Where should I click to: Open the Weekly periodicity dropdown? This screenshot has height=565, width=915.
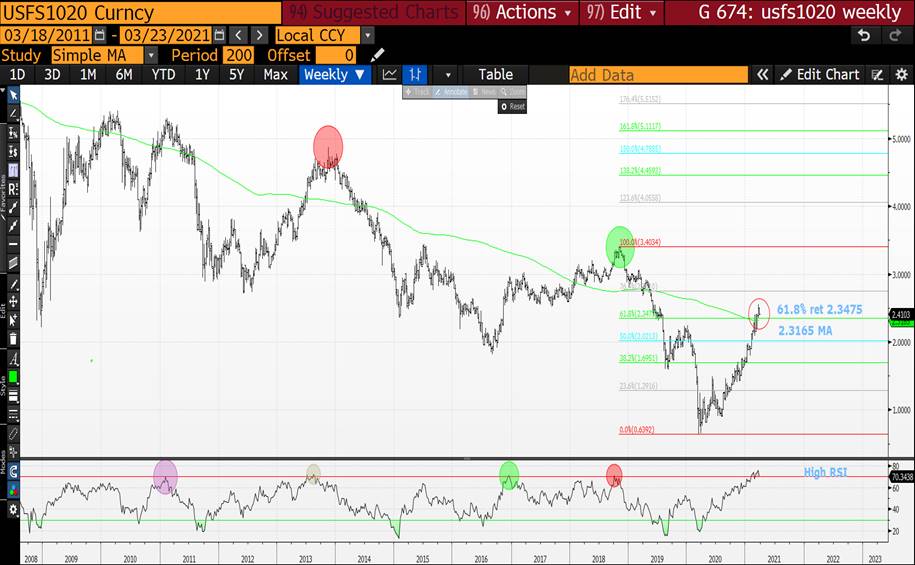coord(335,75)
